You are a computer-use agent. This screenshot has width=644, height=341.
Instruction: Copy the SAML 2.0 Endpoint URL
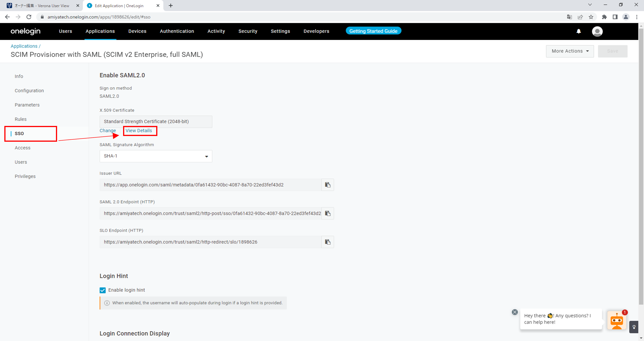click(x=327, y=213)
